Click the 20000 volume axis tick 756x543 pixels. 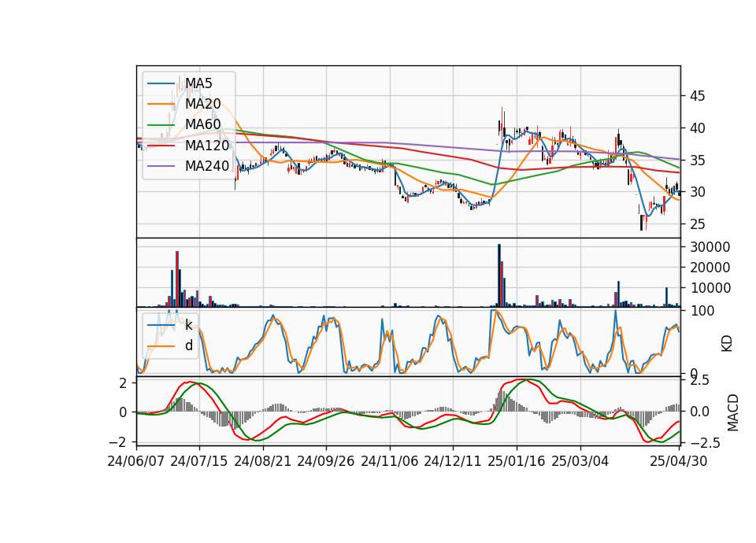[x=710, y=268]
